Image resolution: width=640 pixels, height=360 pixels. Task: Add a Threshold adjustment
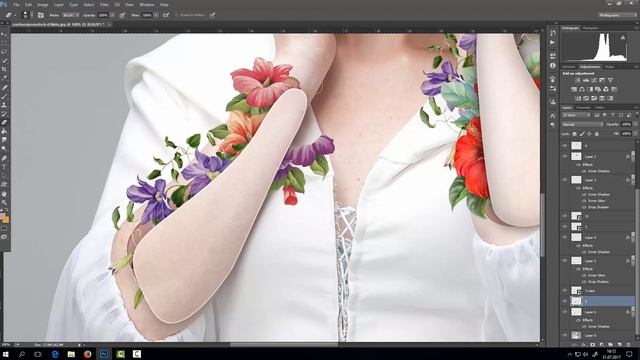click(x=594, y=98)
